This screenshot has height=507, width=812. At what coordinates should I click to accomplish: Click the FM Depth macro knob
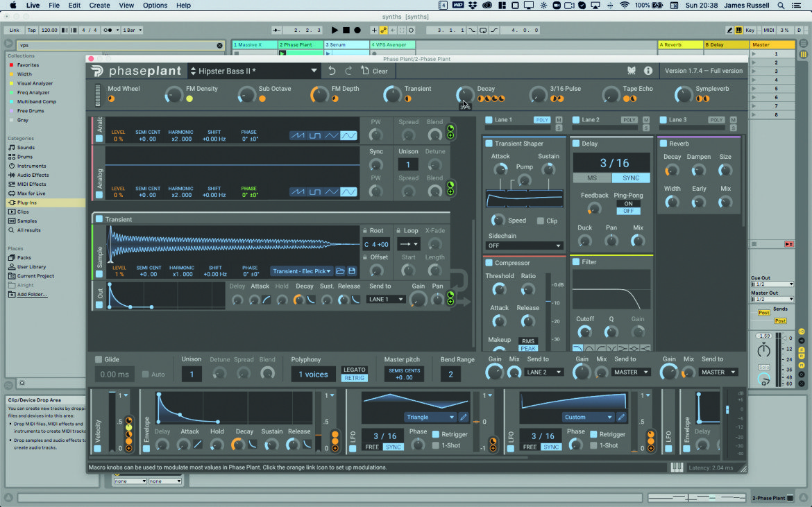click(319, 95)
